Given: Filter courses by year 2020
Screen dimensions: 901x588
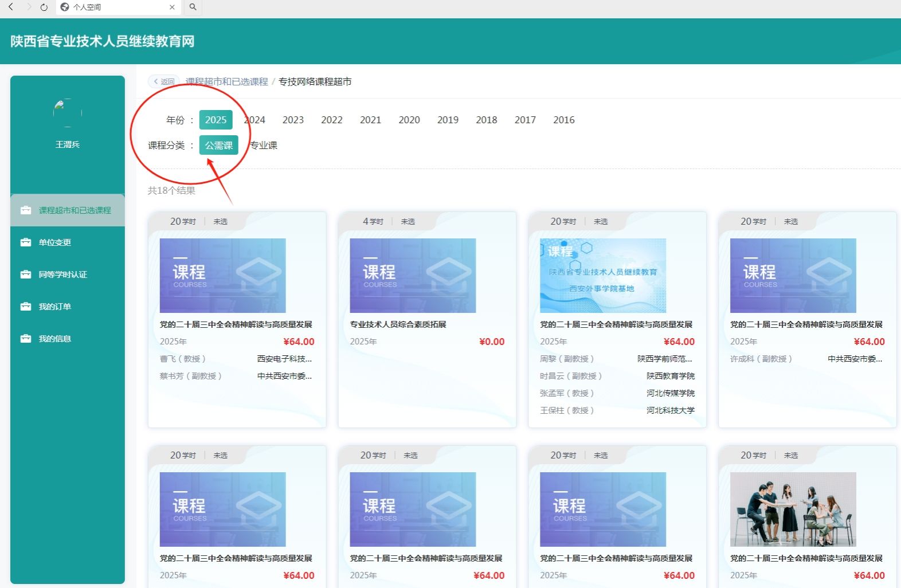Looking at the screenshot, I should pyautogui.click(x=409, y=120).
